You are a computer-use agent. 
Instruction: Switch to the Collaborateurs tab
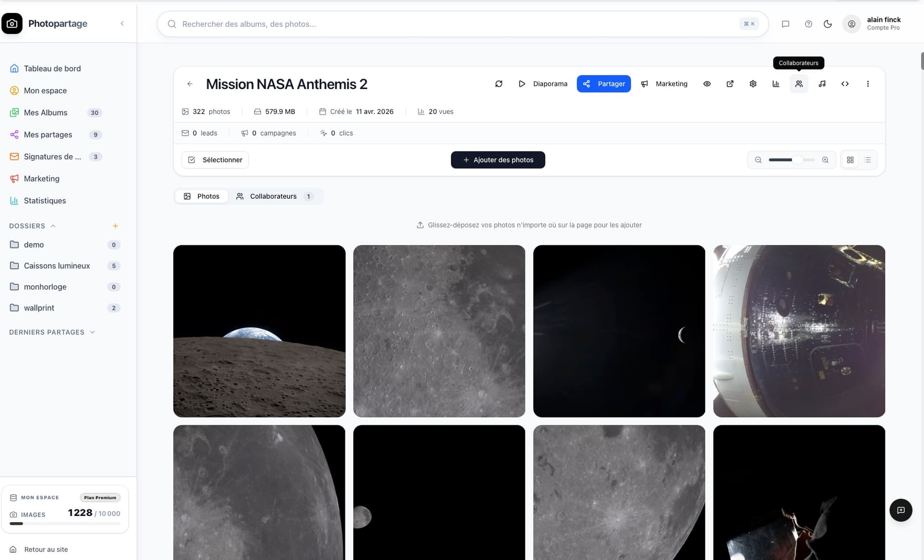coord(273,196)
